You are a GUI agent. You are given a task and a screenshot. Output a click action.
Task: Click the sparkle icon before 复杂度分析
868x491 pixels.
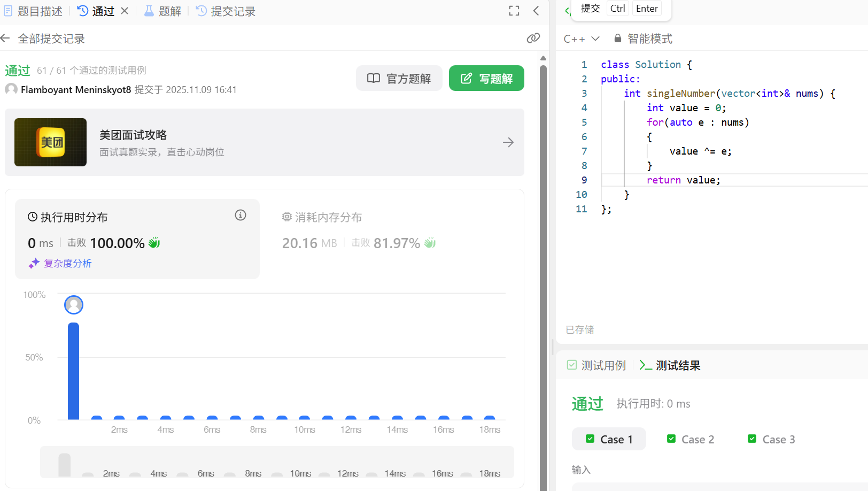pyautogui.click(x=34, y=263)
